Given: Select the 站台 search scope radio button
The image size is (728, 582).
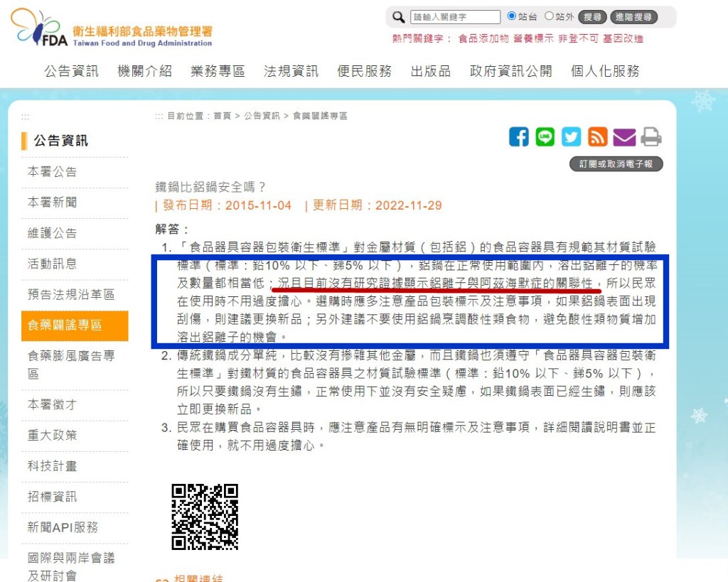Looking at the screenshot, I should pos(513,16).
